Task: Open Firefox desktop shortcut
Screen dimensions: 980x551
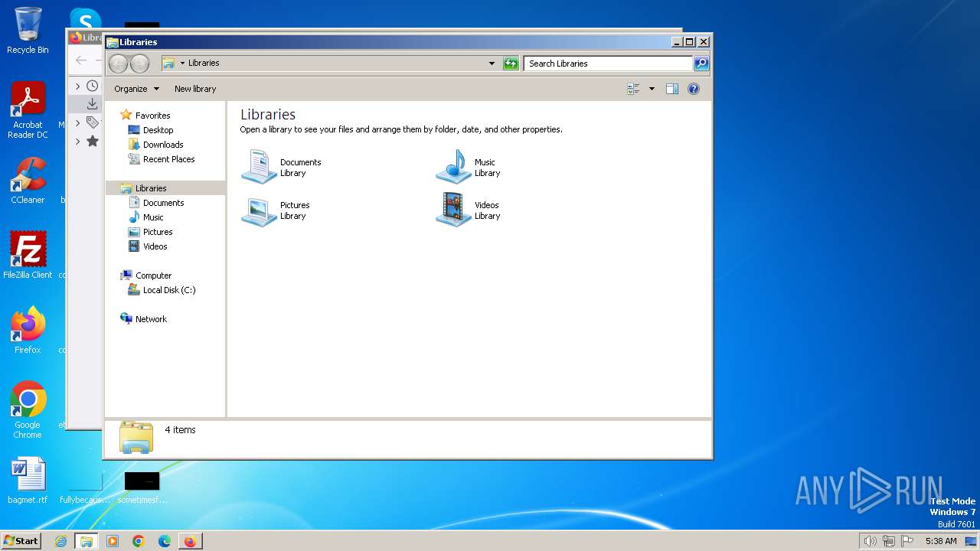Action: tap(28, 330)
